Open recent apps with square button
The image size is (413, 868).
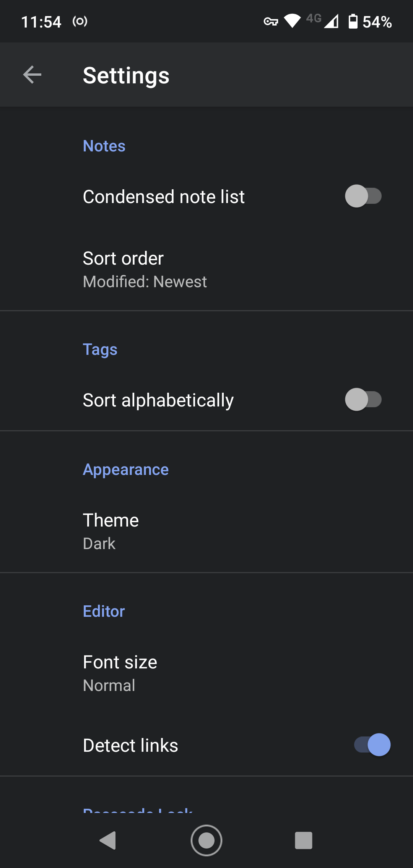coord(304,840)
